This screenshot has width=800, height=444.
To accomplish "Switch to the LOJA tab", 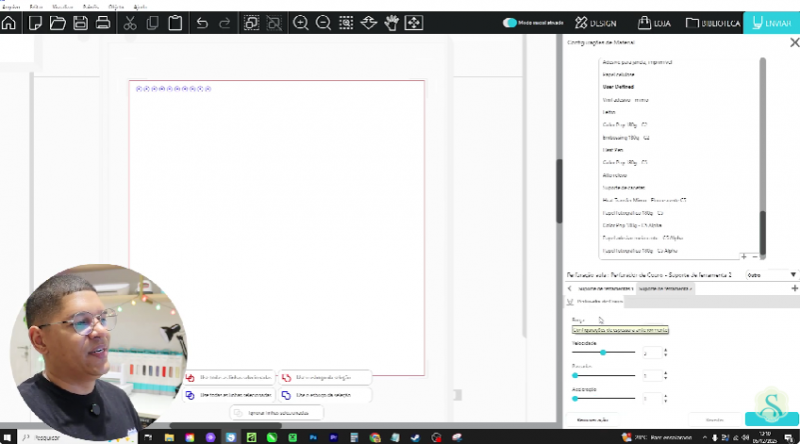I will coord(654,23).
